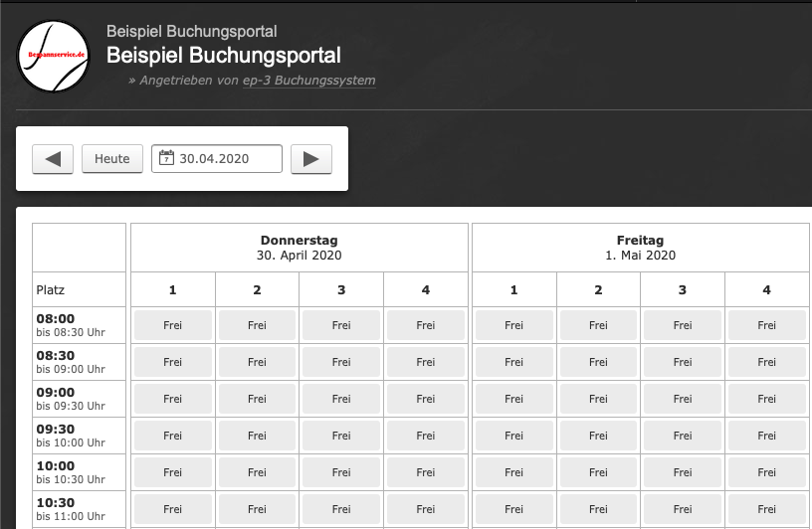The height and width of the screenshot is (529, 812).
Task: Click the next day right arrow button
Action: coord(310,158)
